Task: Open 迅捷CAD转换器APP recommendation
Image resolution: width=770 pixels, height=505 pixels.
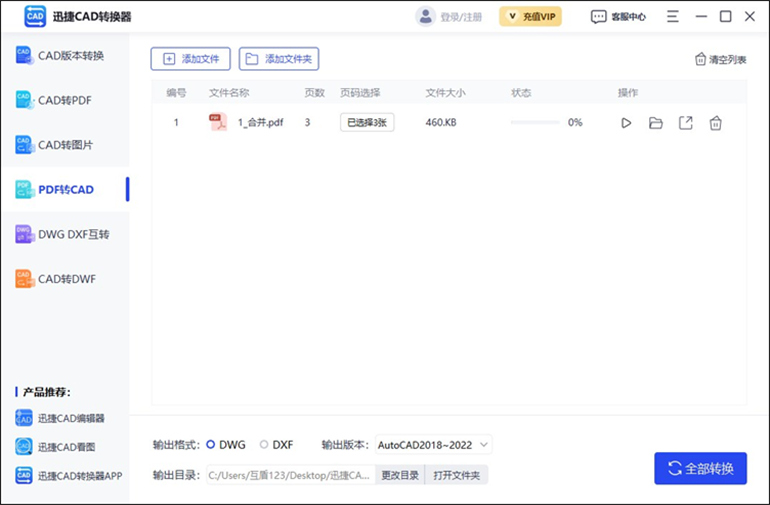Action: pyautogui.click(x=69, y=476)
